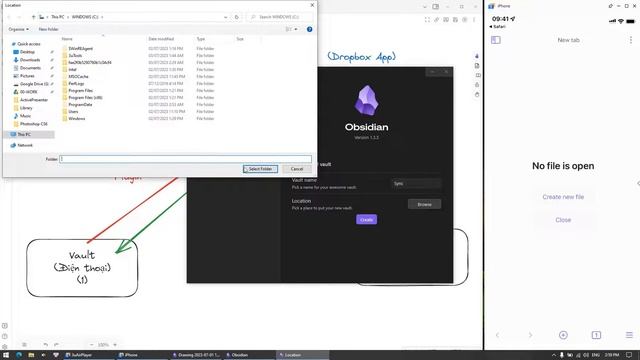Select the PerfLogs folder row

click(x=139, y=83)
